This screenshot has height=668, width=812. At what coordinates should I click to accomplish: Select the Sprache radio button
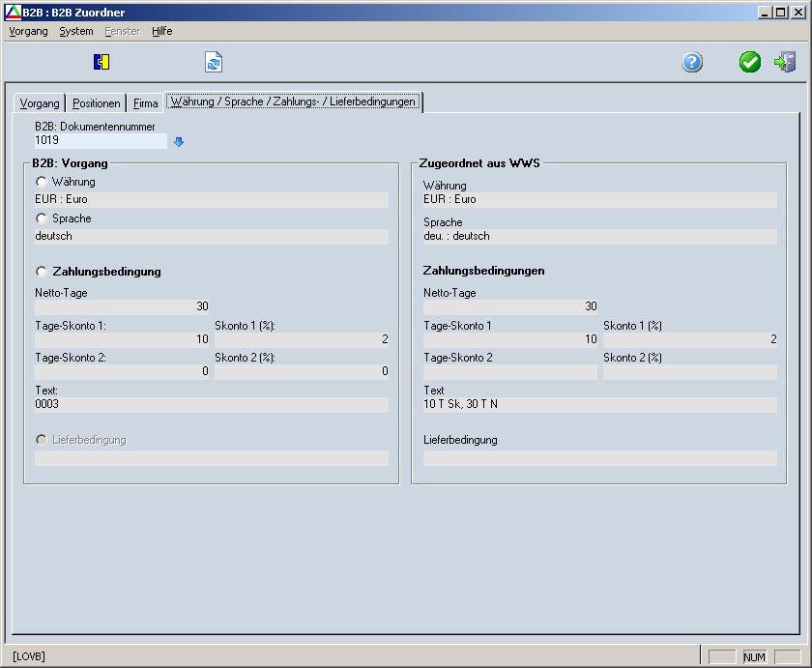[42, 218]
